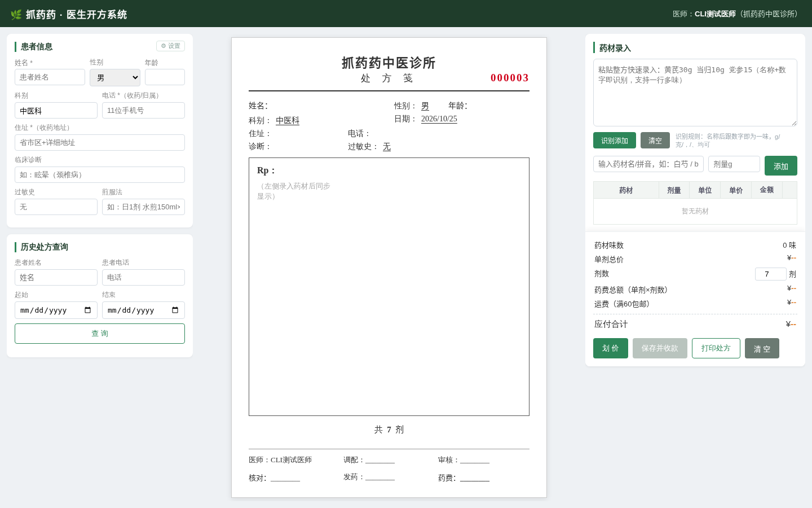Click the Rp： label on prescription

click(266, 170)
